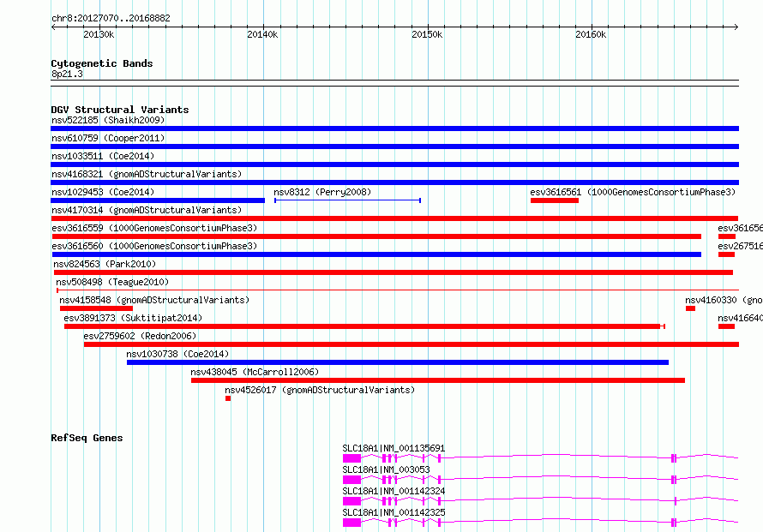Select the nsv610759 (Cooper2011) blue variant bar
Viewport: 763px width, 532px height.
point(394,146)
